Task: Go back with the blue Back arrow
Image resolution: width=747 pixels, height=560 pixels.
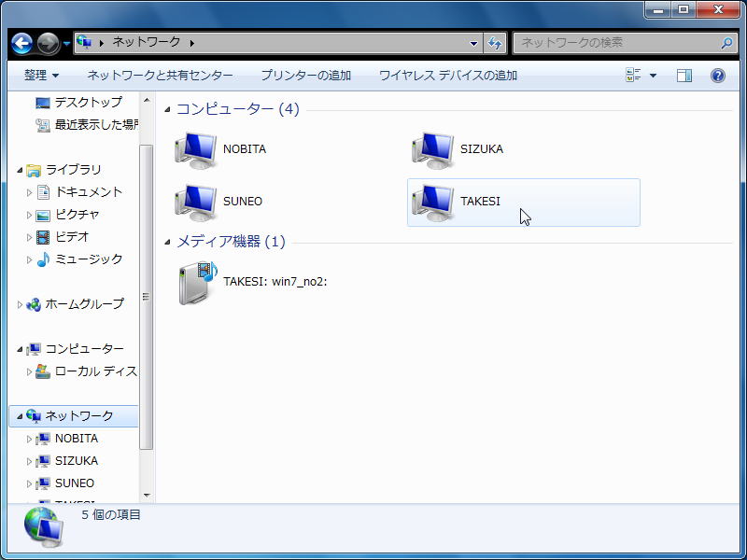Action: (x=21, y=43)
